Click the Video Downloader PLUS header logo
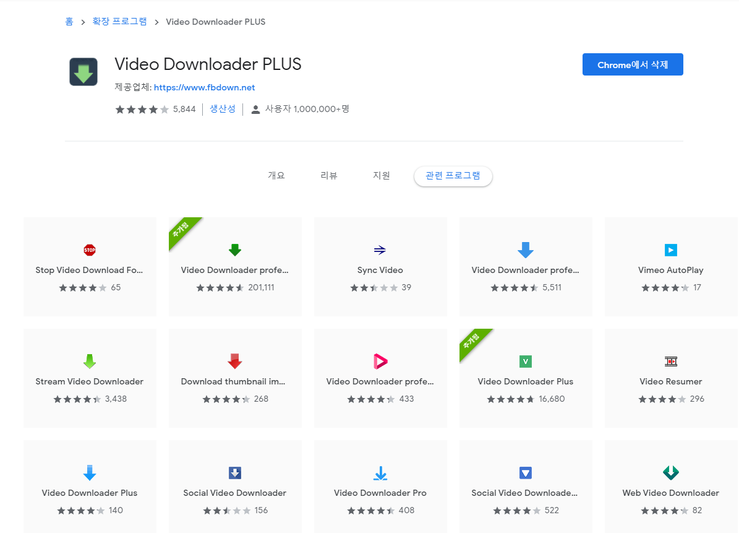The image size is (739, 533). 83,73
